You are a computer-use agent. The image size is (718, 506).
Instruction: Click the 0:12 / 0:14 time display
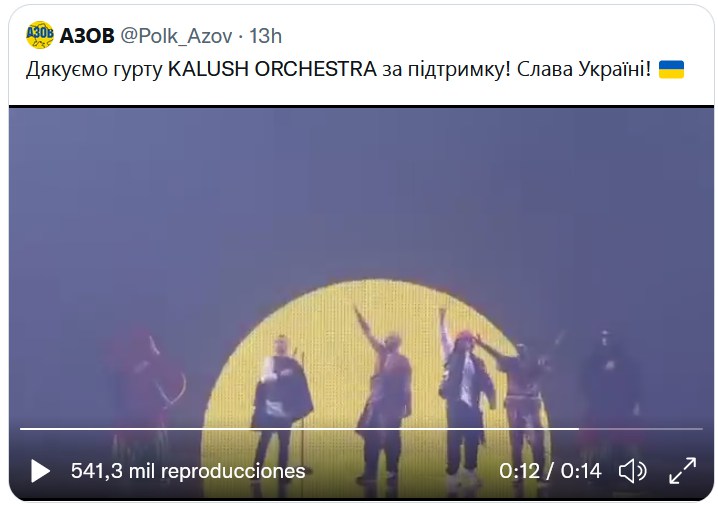(550, 471)
